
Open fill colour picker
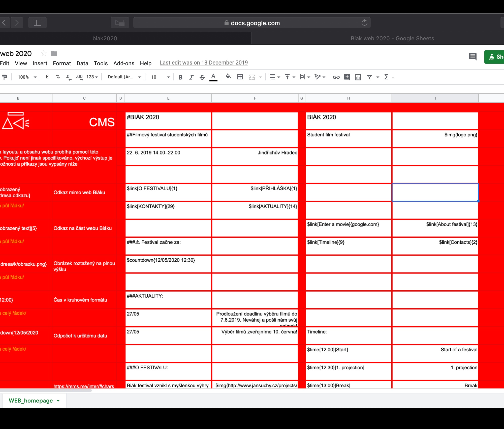pos(228,77)
